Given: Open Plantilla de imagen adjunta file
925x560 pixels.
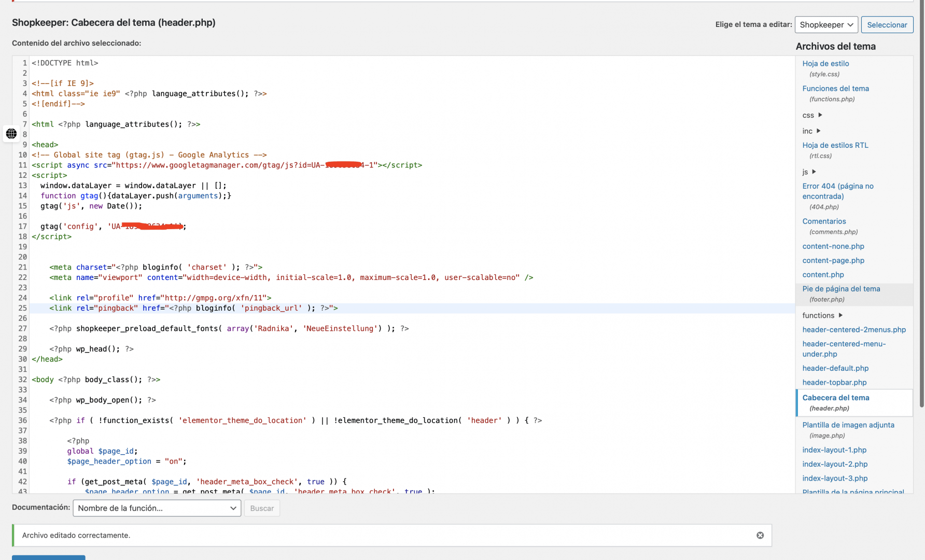Looking at the screenshot, I should tap(848, 425).
